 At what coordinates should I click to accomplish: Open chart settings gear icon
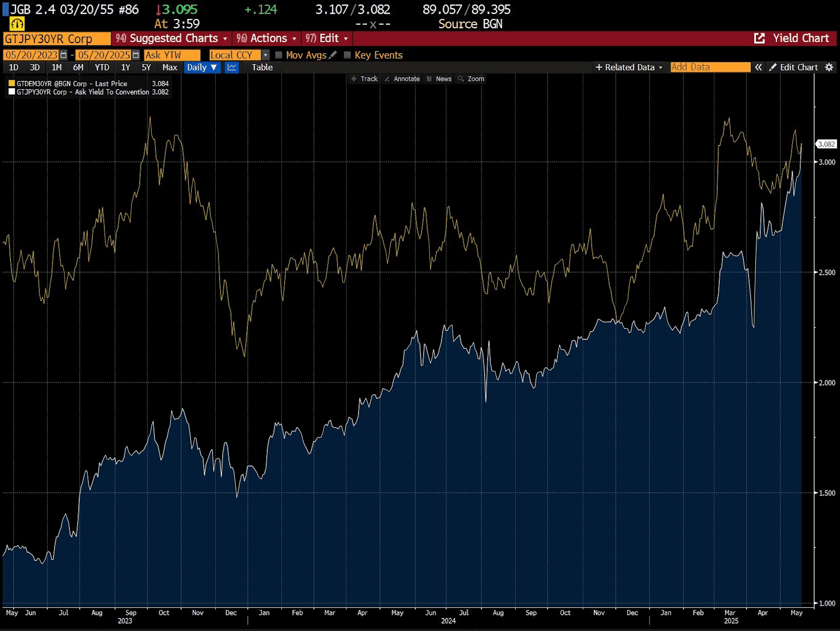pyautogui.click(x=829, y=67)
